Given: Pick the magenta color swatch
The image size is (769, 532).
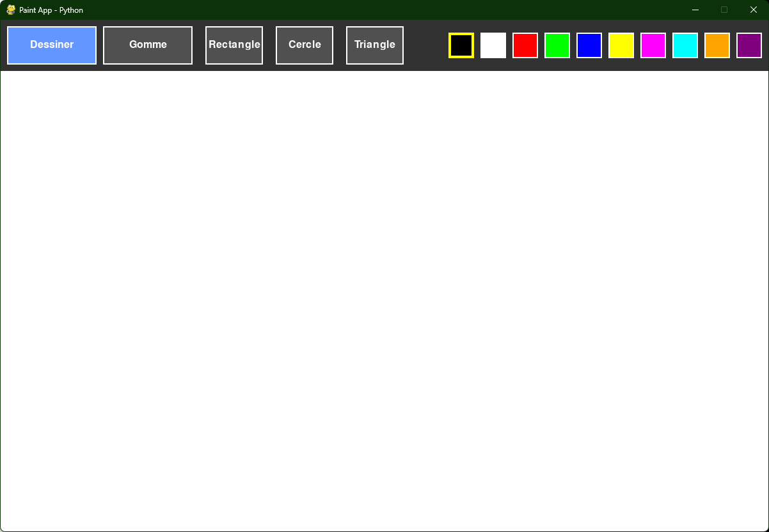Looking at the screenshot, I should [x=653, y=45].
